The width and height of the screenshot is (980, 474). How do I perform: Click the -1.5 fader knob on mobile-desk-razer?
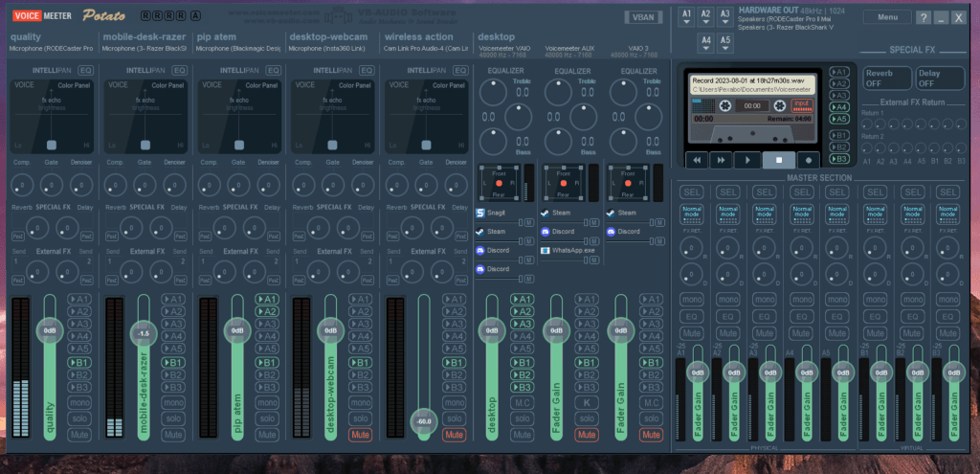click(x=144, y=333)
